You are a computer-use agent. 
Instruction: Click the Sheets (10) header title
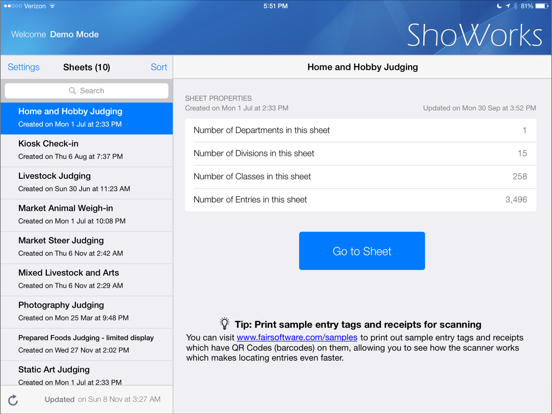coord(87,67)
